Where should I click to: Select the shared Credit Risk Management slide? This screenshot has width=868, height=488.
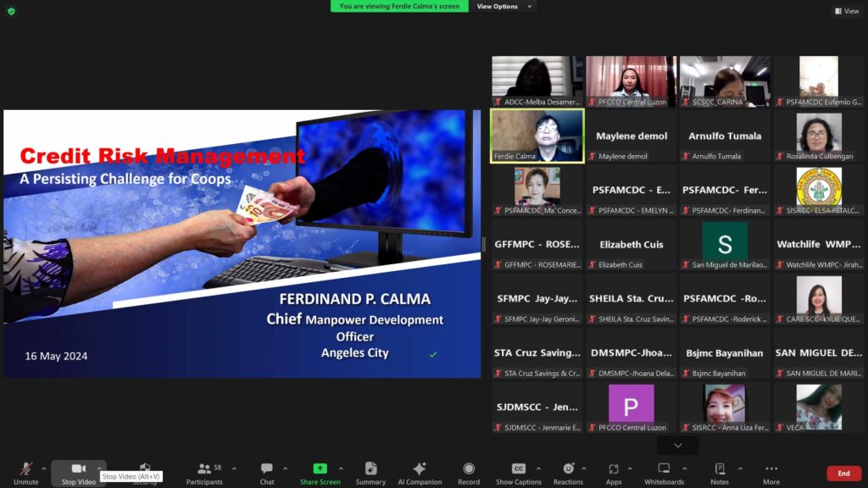(x=242, y=243)
